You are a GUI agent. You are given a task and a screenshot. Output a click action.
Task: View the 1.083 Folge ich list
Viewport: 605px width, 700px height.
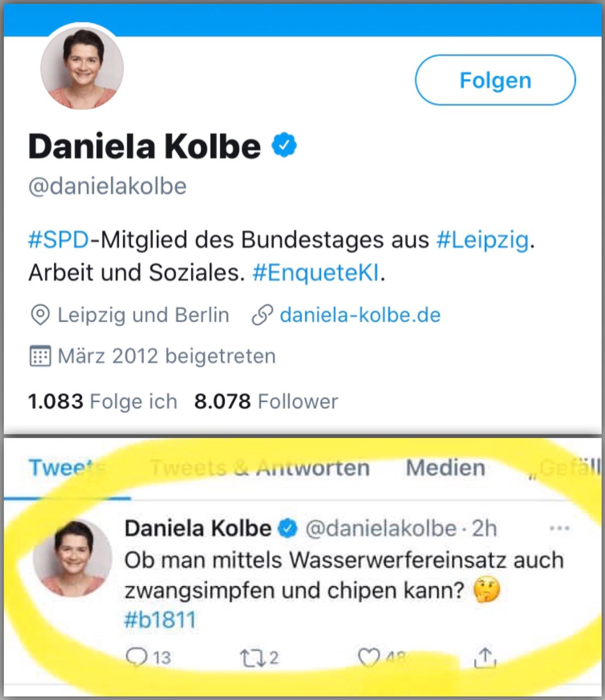[103, 401]
